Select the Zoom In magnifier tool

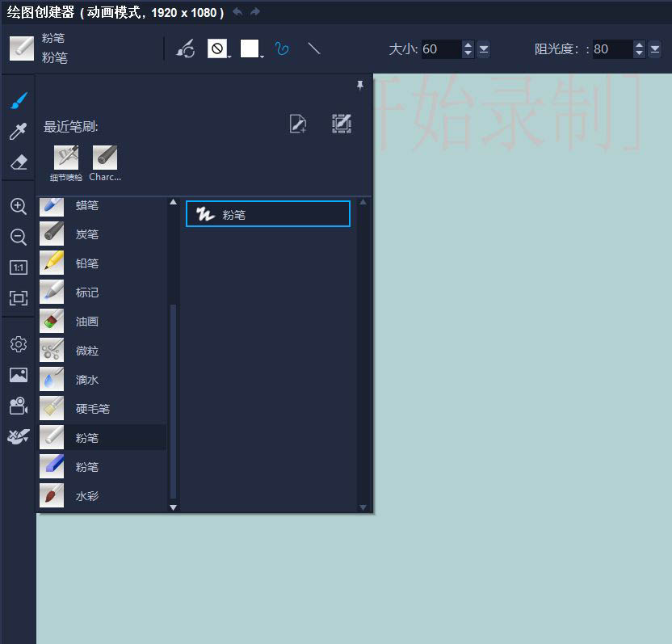(x=17, y=206)
